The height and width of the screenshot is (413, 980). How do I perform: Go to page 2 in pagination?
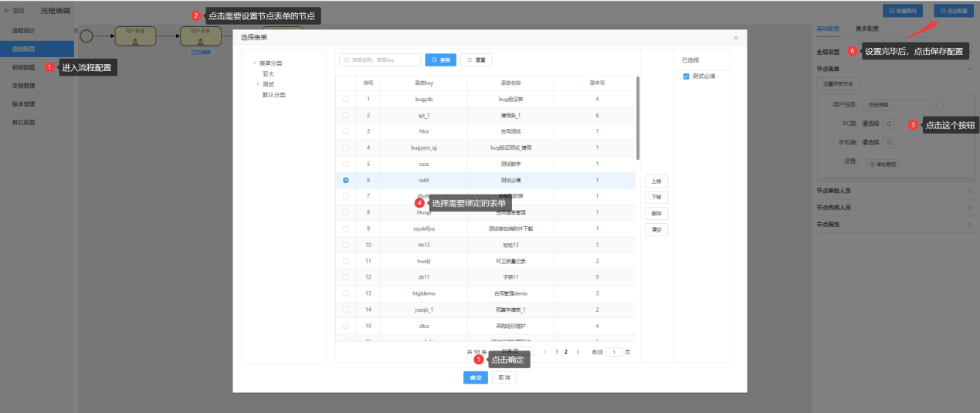pyautogui.click(x=566, y=351)
